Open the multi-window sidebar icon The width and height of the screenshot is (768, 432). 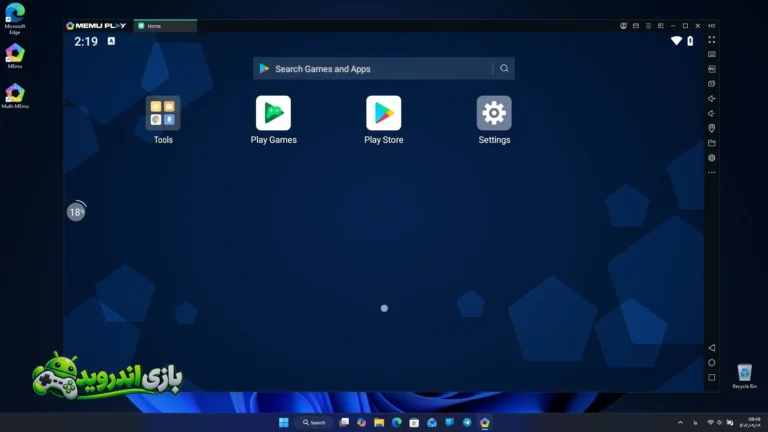pyautogui.click(x=712, y=84)
